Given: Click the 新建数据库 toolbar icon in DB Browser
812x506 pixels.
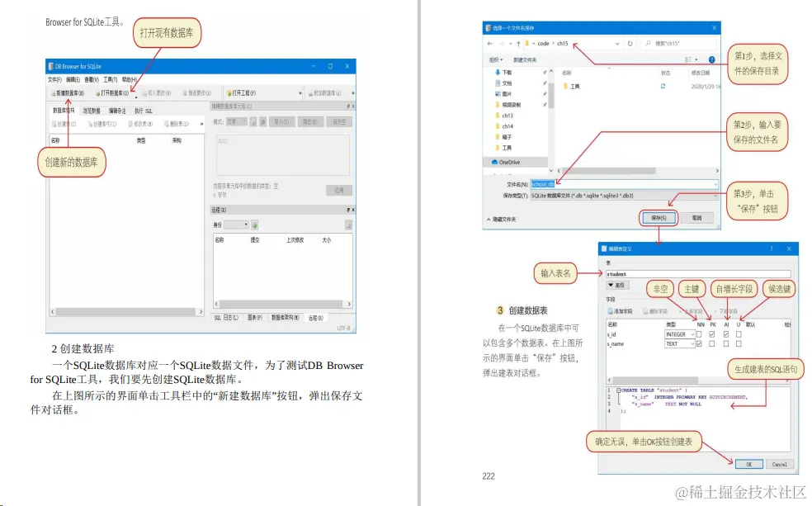Looking at the screenshot, I should click(x=54, y=93).
